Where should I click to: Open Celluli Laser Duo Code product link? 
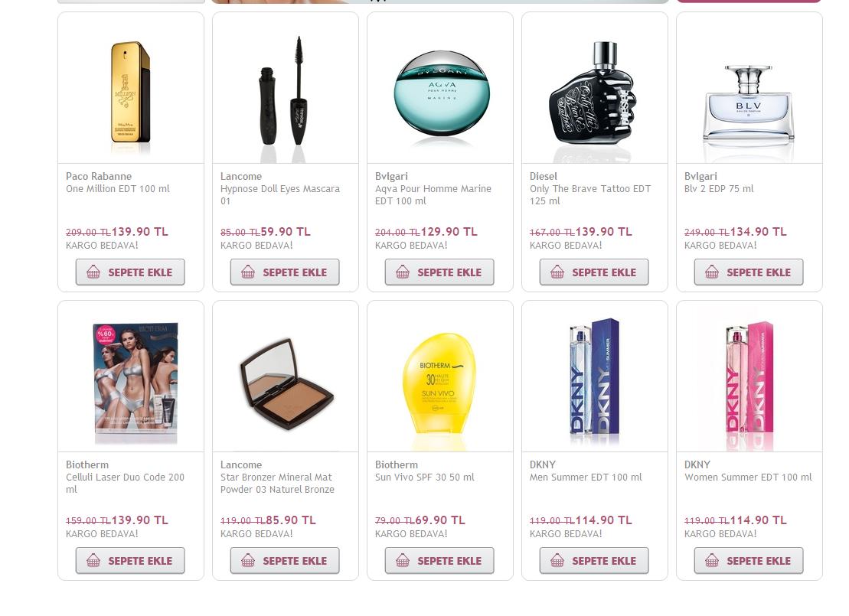coord(125,484)
